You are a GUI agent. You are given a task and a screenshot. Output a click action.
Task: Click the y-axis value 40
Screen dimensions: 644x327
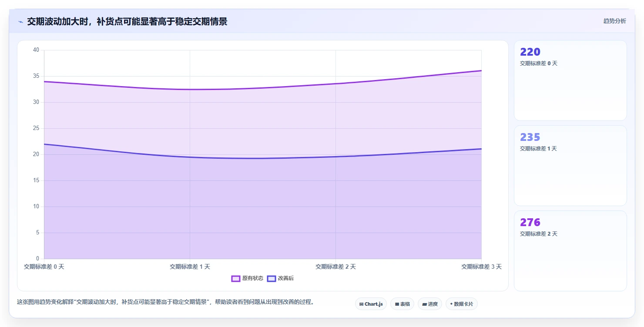[x=36, y=50]
